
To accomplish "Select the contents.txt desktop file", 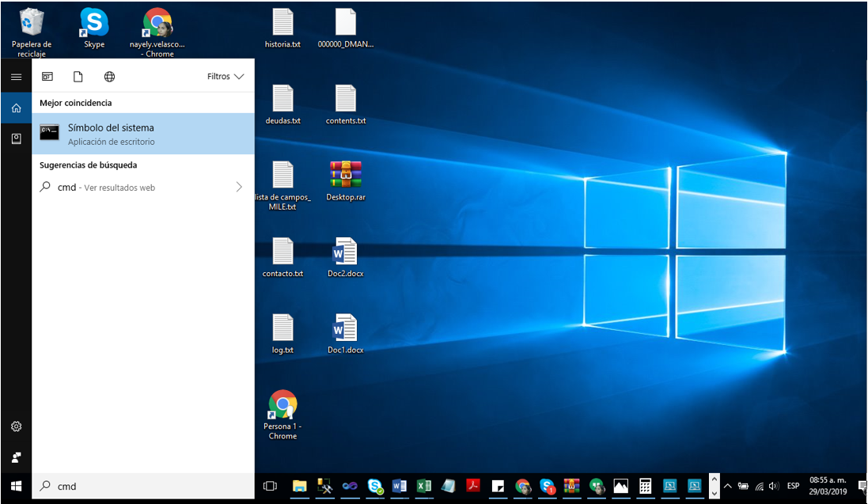I will coord(346,104).
